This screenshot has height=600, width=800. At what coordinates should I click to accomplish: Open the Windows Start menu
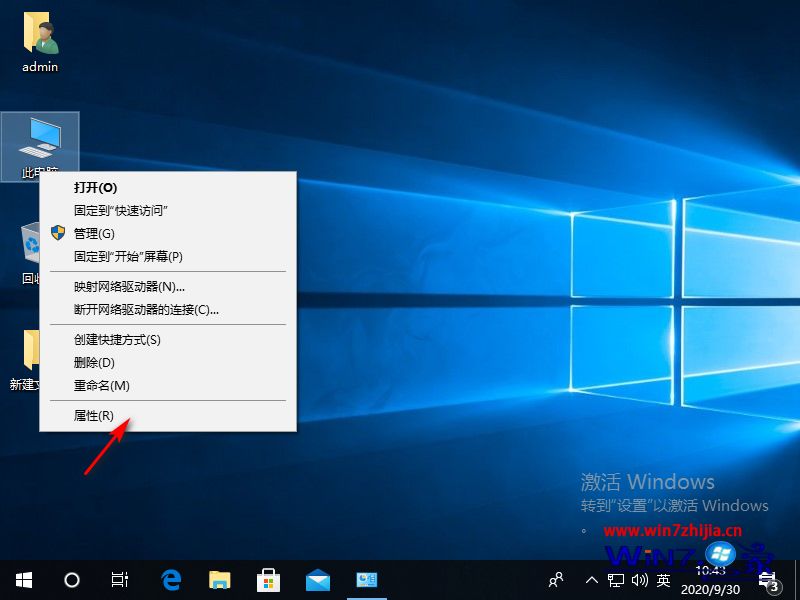23,580
